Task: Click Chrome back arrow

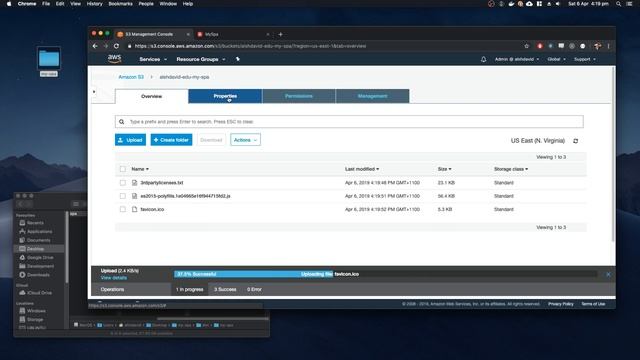Action: point(95,46)
